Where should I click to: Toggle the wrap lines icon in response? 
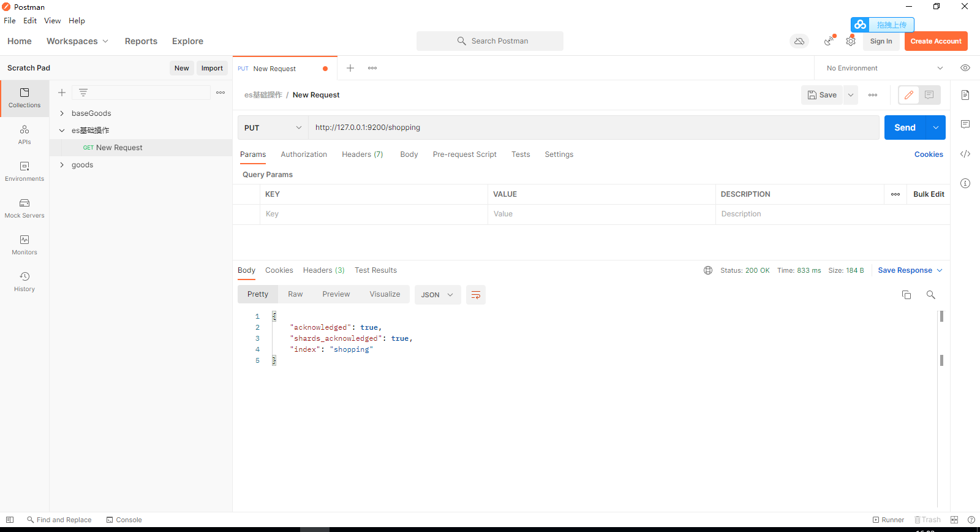click(476, 295)
